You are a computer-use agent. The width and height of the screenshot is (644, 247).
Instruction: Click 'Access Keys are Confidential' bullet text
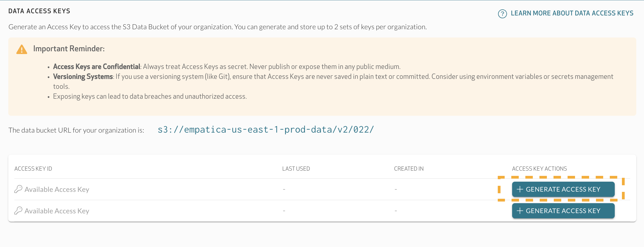[97, 67]
